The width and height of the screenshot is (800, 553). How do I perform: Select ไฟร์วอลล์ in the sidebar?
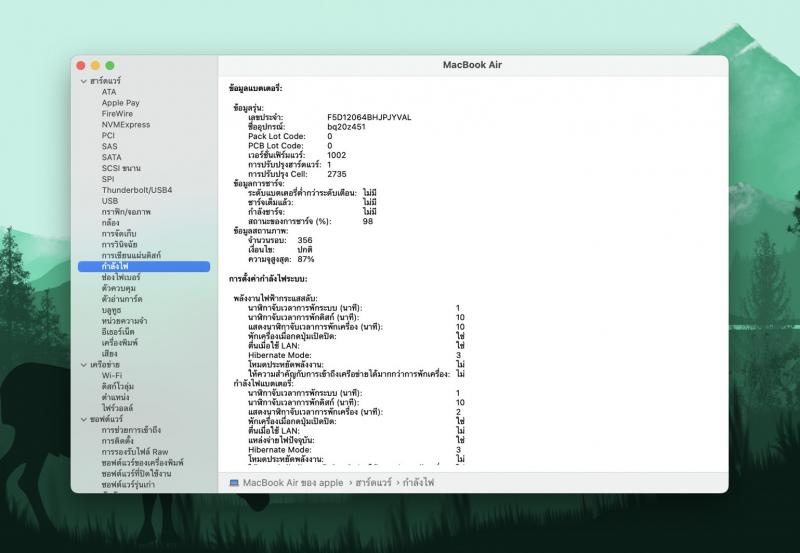(118, 409)
